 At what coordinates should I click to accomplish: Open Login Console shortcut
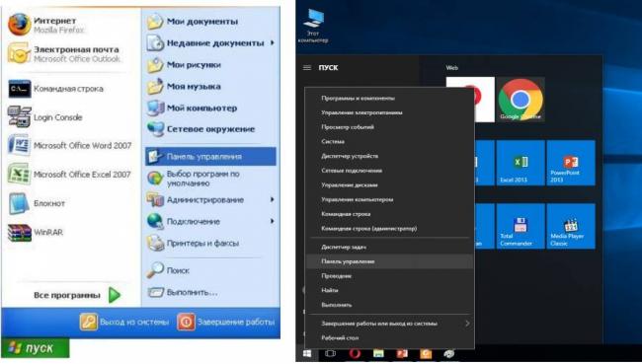point(45,117)
